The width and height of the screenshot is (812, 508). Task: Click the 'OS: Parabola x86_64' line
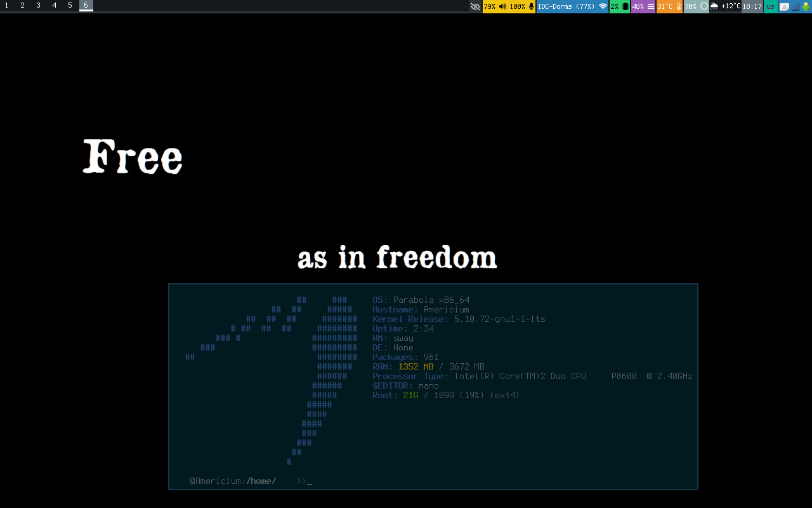pyautogui.click(x=421, y=300)
